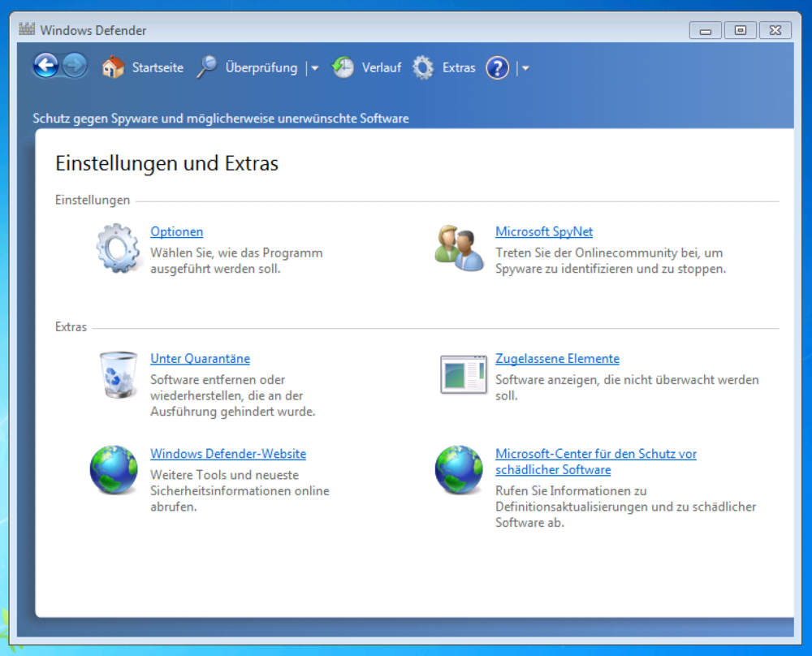Expand the Überprüfung dropdown arrow
Image resolution: width=812 pixels, height=656 pixels.
[314, 67]
